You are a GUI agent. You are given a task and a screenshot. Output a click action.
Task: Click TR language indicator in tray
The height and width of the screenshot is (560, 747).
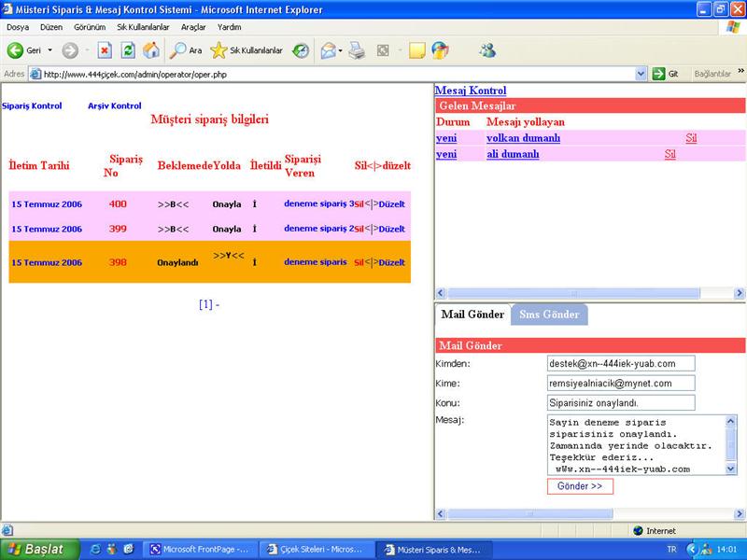point(671,550)
